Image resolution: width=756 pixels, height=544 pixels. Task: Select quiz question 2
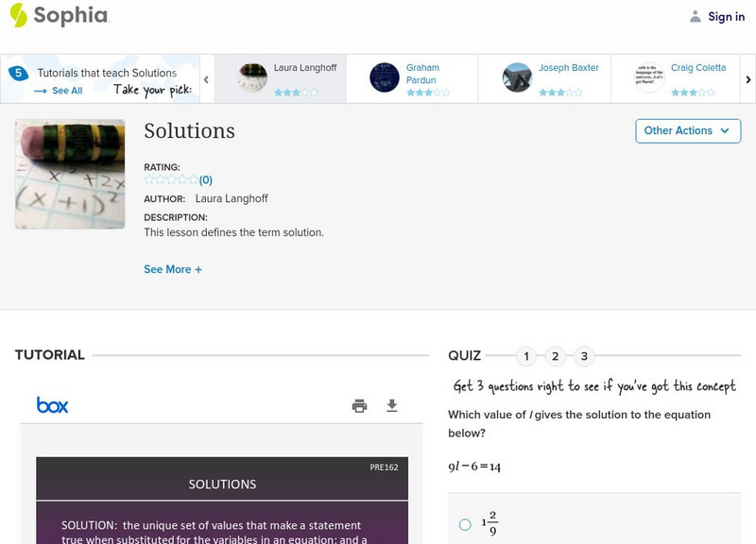[556, 357]
